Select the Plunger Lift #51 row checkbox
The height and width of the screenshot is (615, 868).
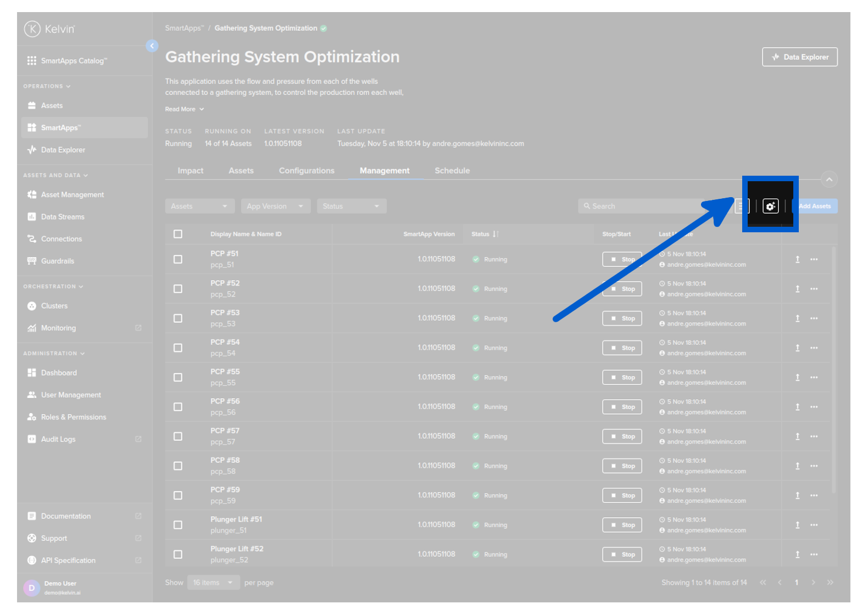pos(178,525)
